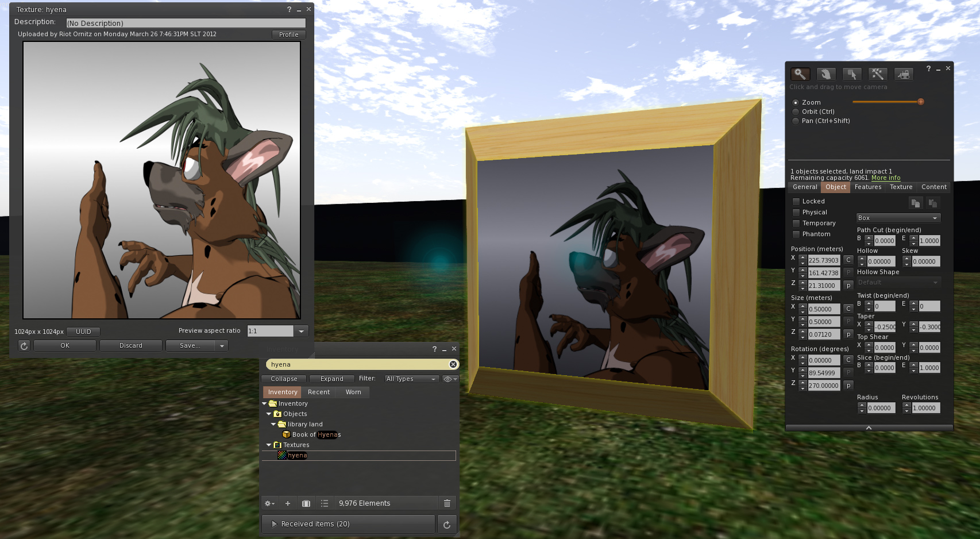Image resolution: width=980 pixels, height=539 pixels.
Task: Clear the hyena inventory search
Action: tap(453, 364)
